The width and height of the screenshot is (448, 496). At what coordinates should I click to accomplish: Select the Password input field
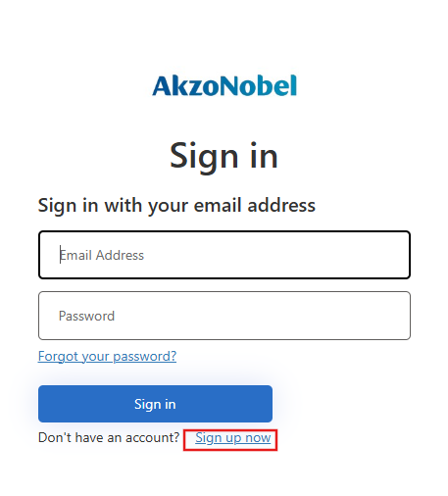[224, 316]
